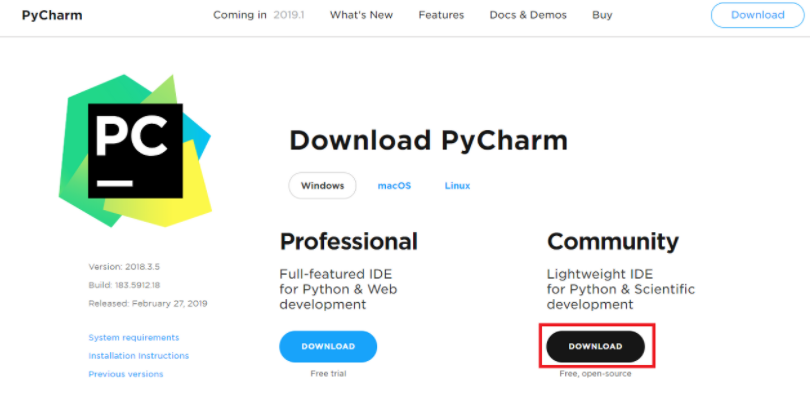Download the Community edition (black button)
810x400 pixels.
(596, 346)
